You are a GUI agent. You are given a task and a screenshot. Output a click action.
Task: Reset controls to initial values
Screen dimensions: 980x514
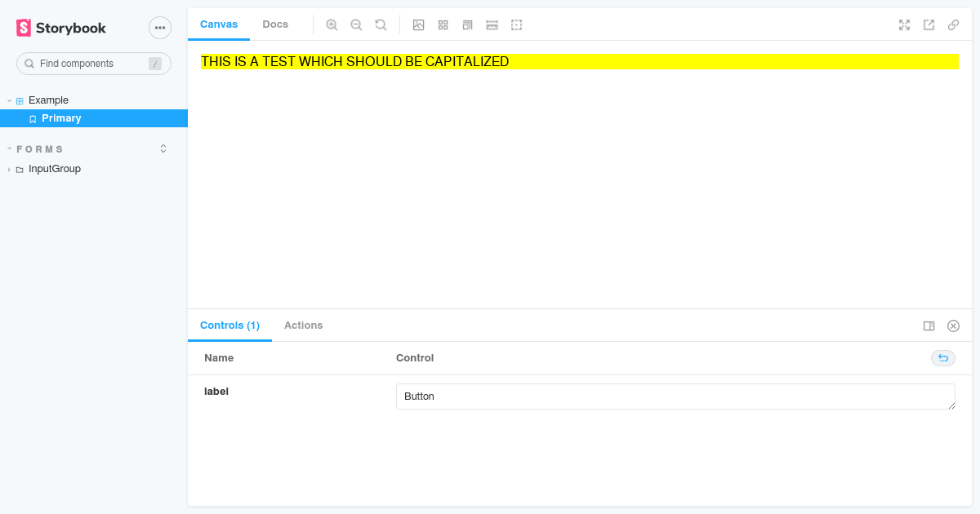click(x=942, y=358)
